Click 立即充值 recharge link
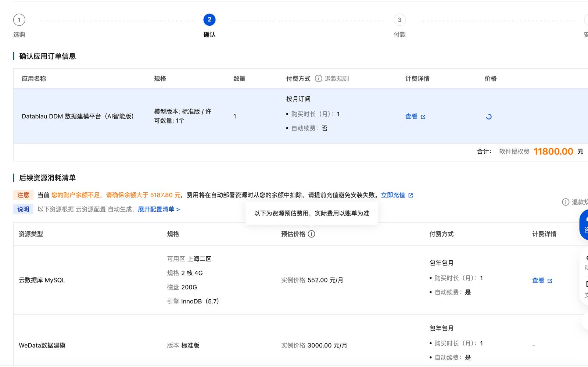The image size is (588, 367). [x=393, y=195]
